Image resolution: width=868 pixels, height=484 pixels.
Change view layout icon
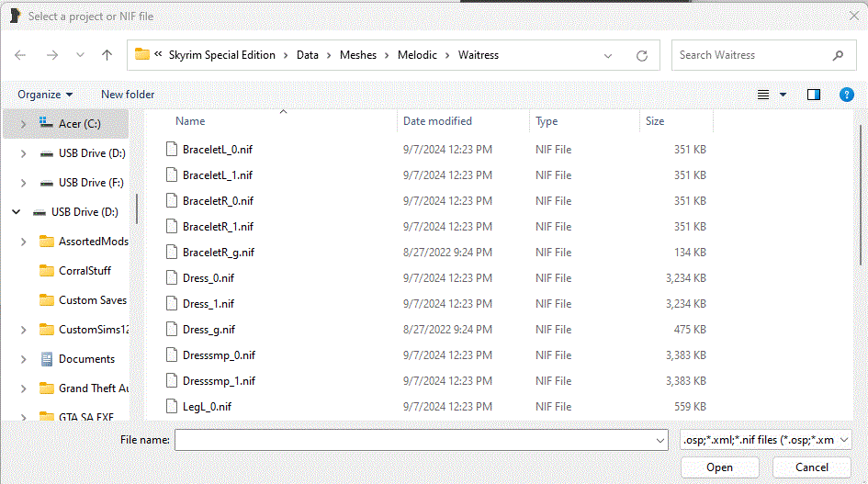762,95
